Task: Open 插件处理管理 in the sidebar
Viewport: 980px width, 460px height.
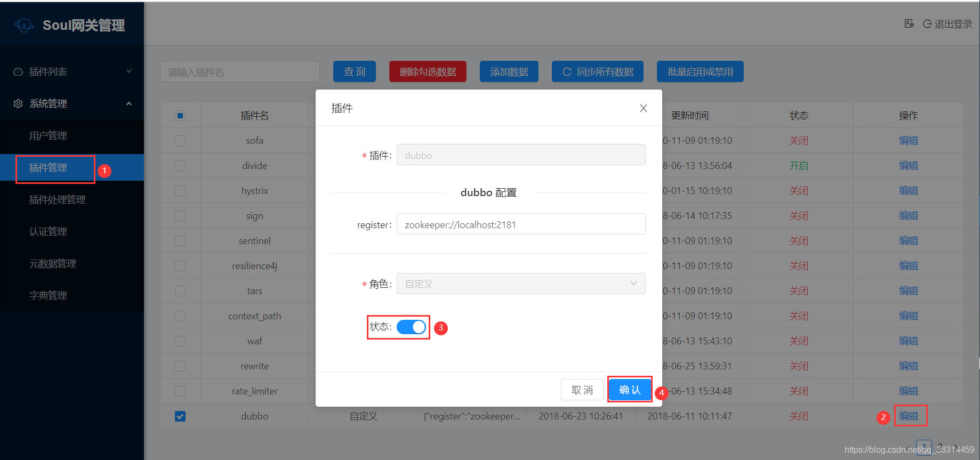Action: pyautogui.click(x=72, y=199)
